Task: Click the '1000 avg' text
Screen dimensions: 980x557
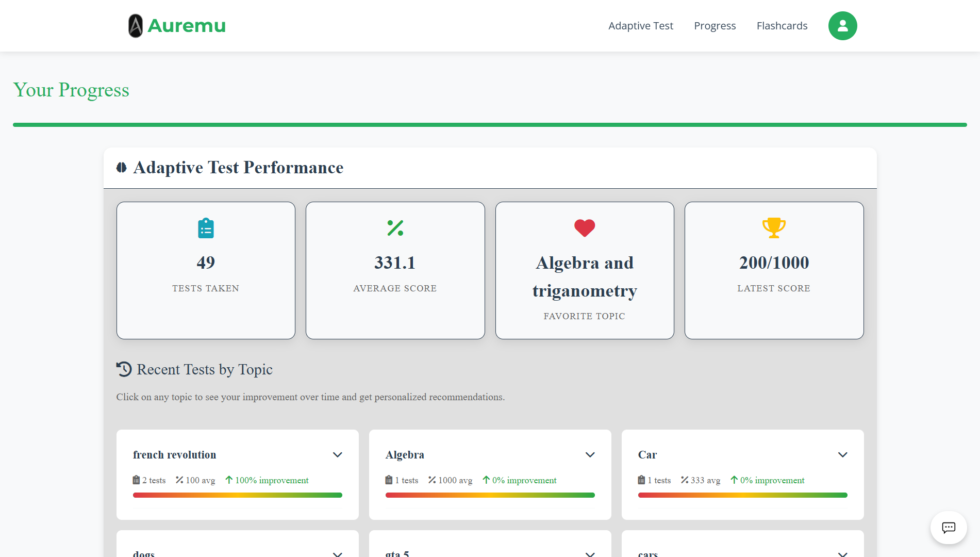Action: [455, 480]
